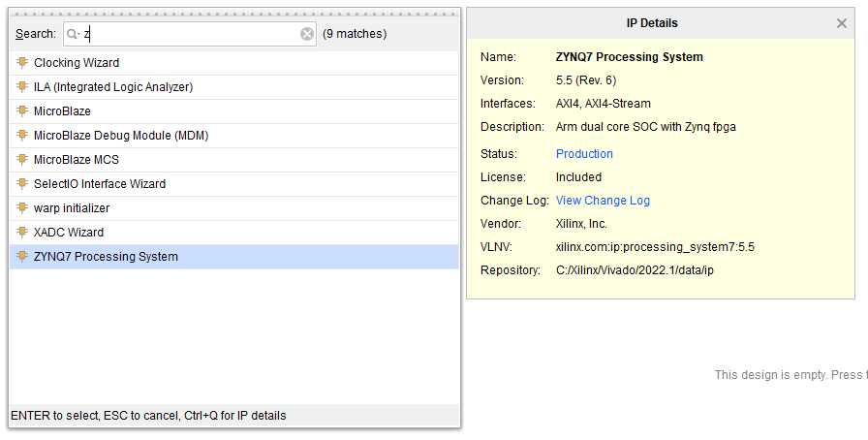Viewport: 868px width, 440px height.
Task: Click the ZYNQ7 Processing System name value
Action: pos(630,57)
